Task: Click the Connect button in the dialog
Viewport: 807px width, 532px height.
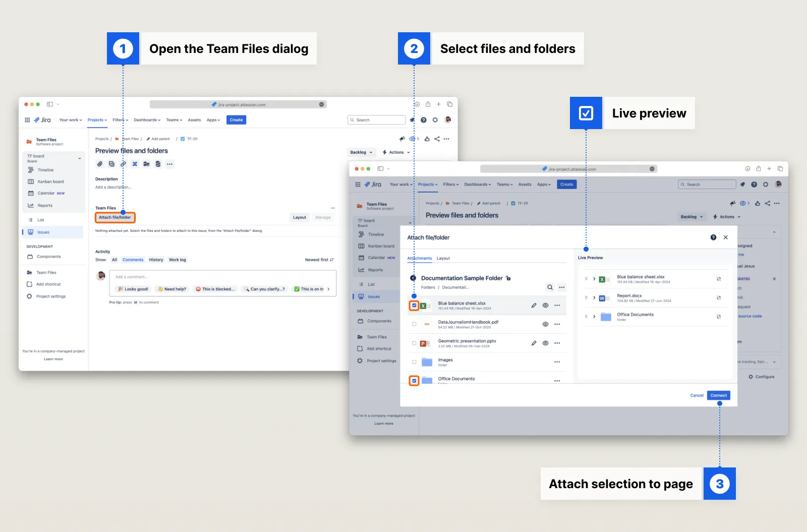Action: (x=719, y=395)
